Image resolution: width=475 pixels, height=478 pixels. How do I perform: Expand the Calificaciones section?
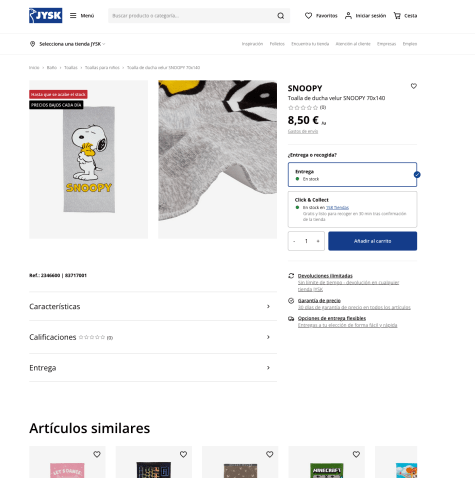[x=153, y=337]
